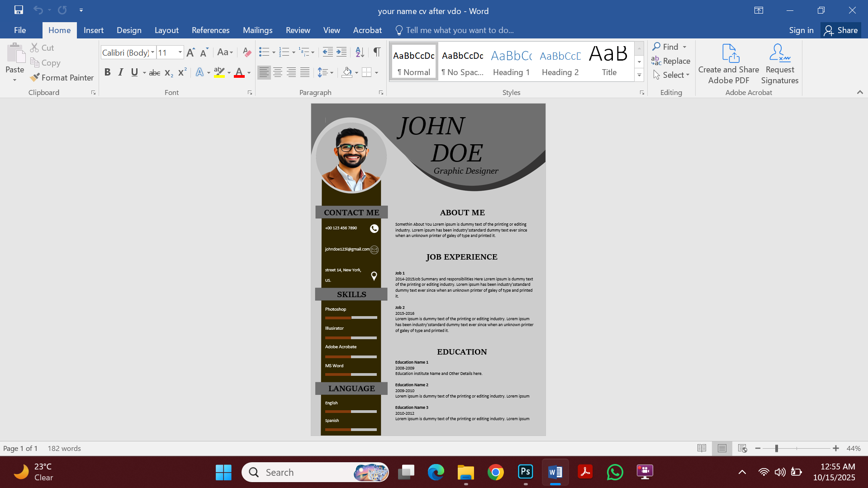Screen dimensions: 868x488
Task: Click the word count in the status bar
Action: tap(64, 448)
